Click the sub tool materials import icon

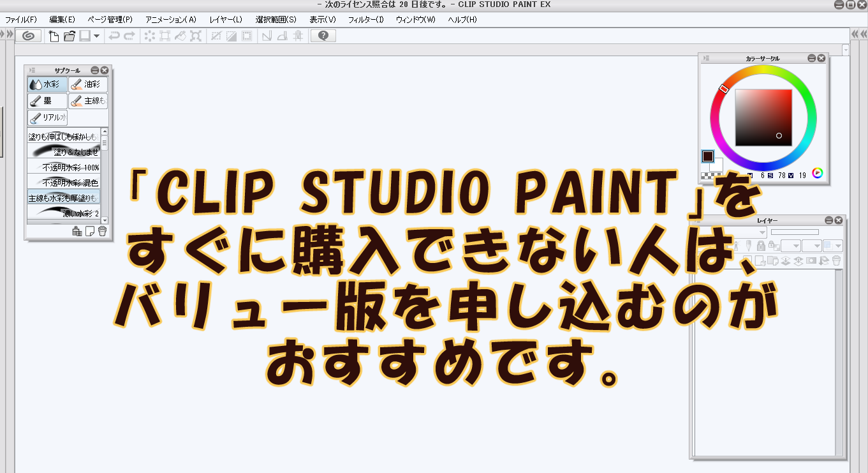click(77, 231)
